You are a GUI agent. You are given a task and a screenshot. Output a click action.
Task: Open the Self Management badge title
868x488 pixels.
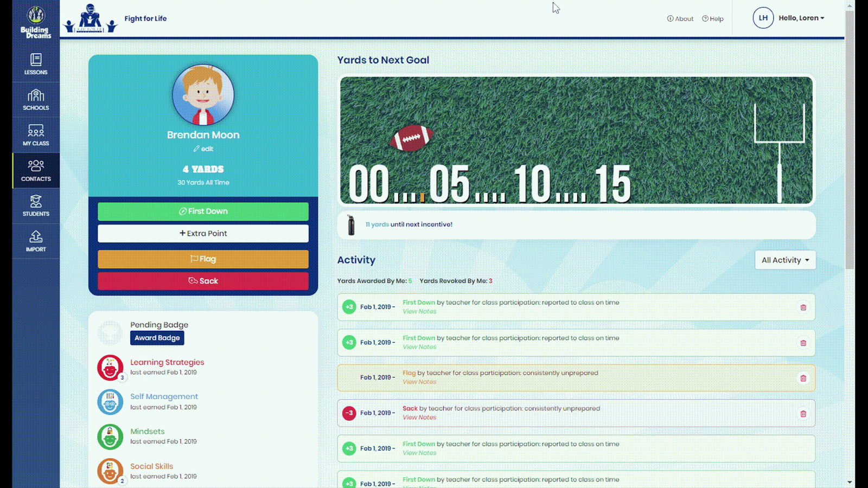164,397
